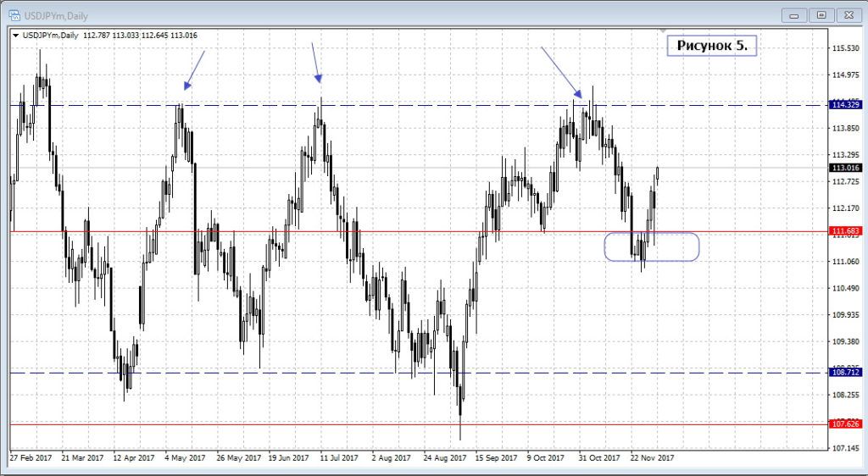Screen dimensions: 868x476
Task: Select the blue arrow above 4 May peak
Action: pos(194,69)
